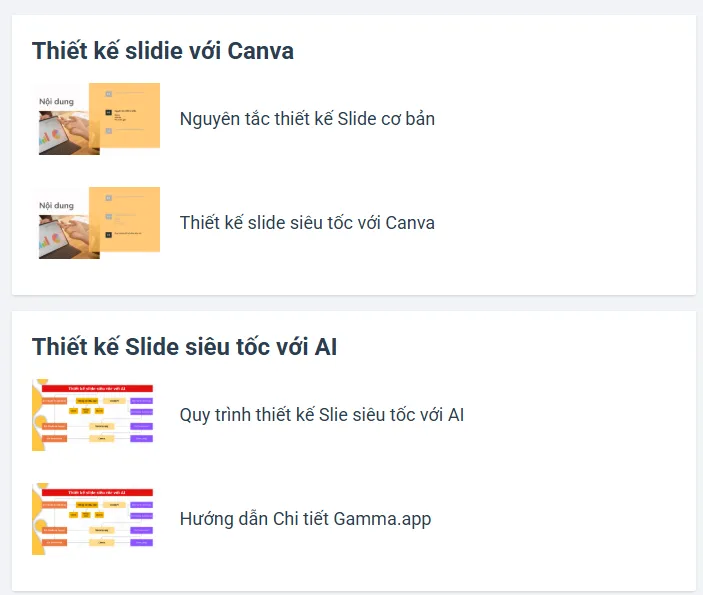Click orange contents panel in Nguyên tắc thumbnail

(x=125, y=115)
